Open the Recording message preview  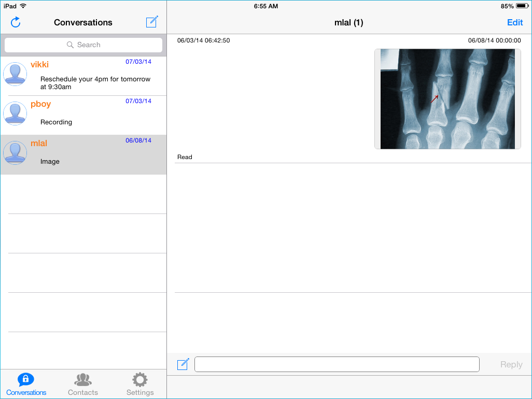point(56,122)
